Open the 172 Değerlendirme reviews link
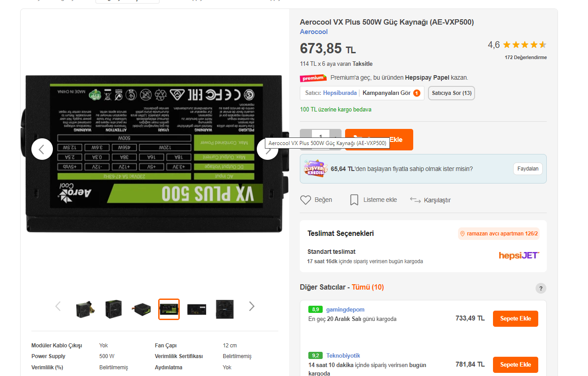Viewport: 588px width, 376px height. (x=526, y=57)
